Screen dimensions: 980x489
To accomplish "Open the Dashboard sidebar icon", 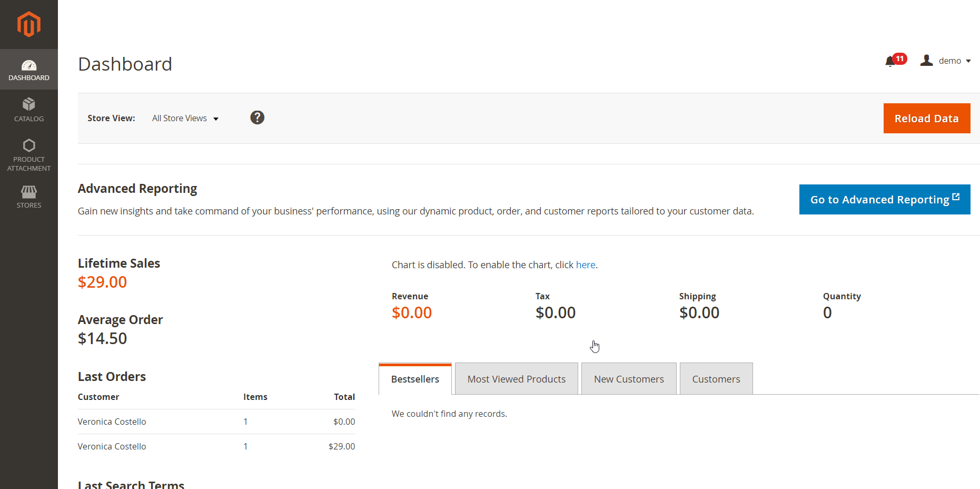I will point(29,66).
